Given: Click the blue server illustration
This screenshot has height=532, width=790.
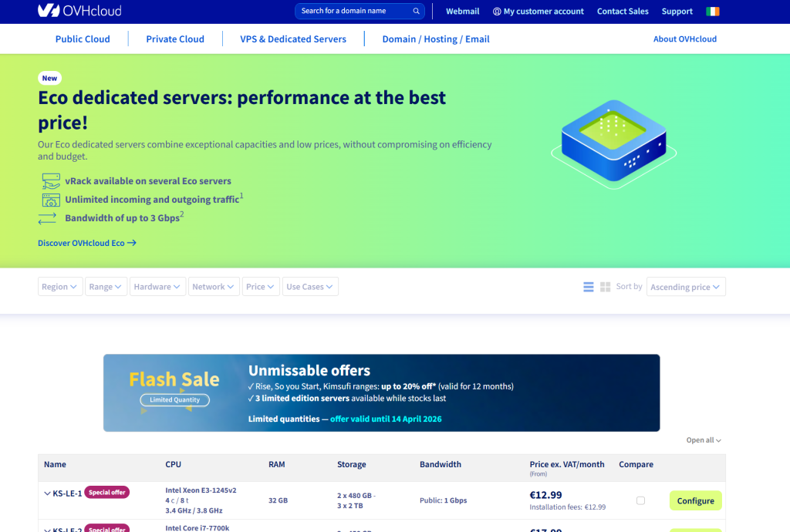Looking at the screenshot, I should click(613, 143).
